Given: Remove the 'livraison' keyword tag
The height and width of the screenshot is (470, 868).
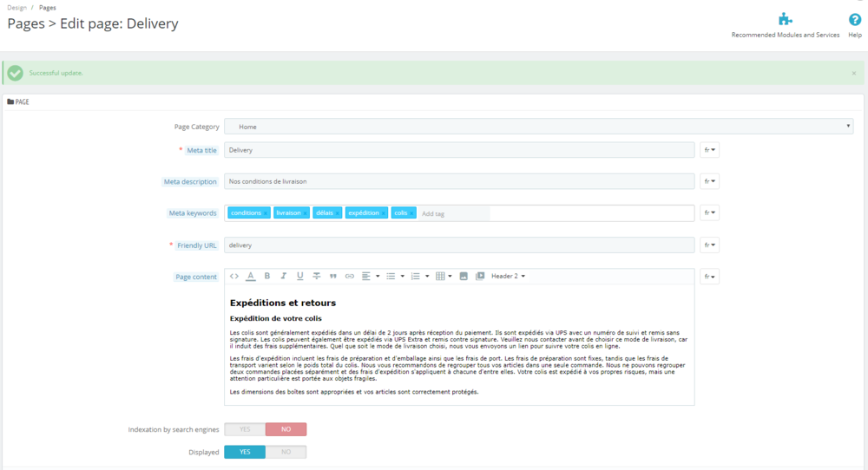Looking at the screenshot, I should [x=305, y=213].
